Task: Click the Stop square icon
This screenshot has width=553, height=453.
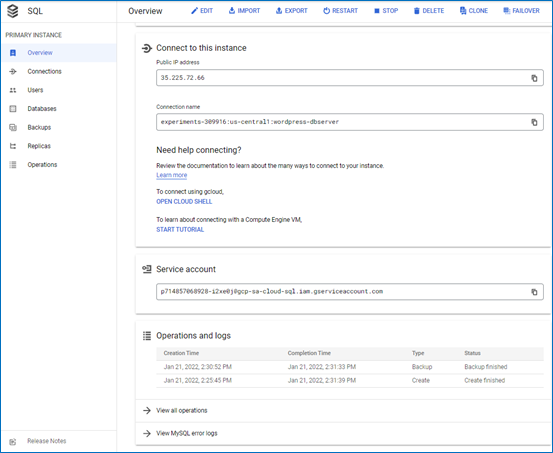Action: pyautogui.click(x=377, y=11)
